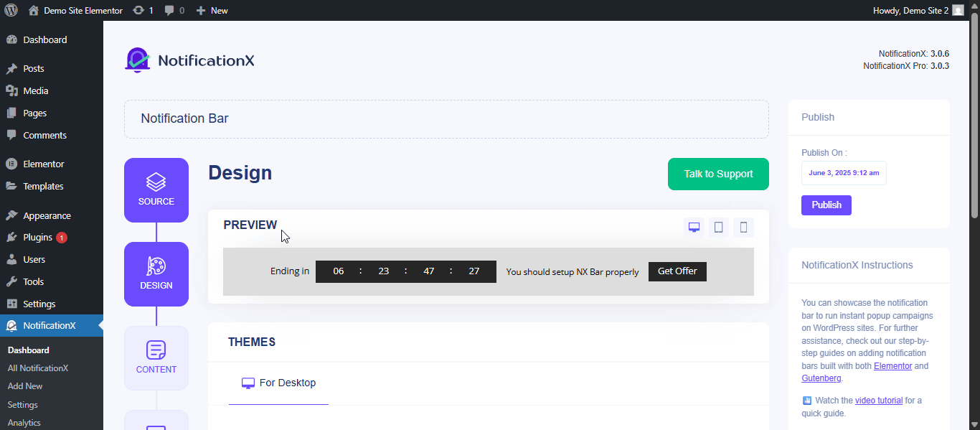
Task: Click the 'NotificationX: 3.0.6' version text
Action: coord(914,54)
